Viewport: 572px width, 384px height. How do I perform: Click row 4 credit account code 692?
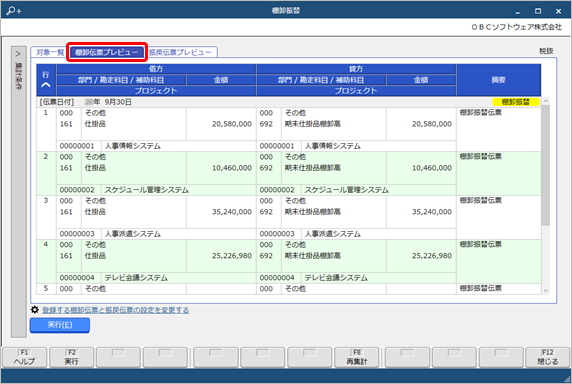click(x=266, y=256)
